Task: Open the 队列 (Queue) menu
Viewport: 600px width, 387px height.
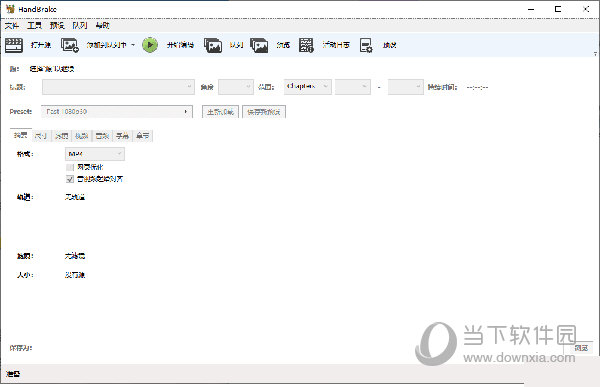Action: pos(80,25)
